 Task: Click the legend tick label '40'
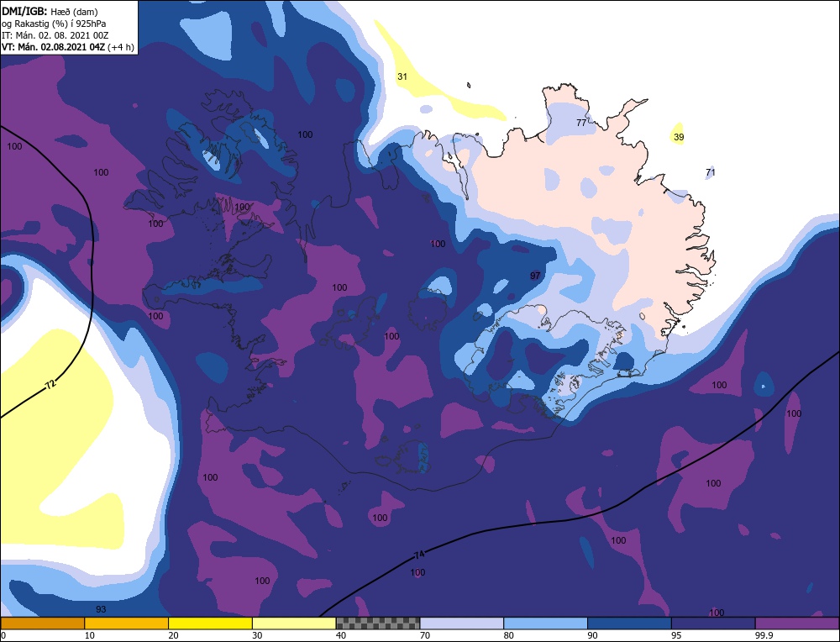pos(341,635)
